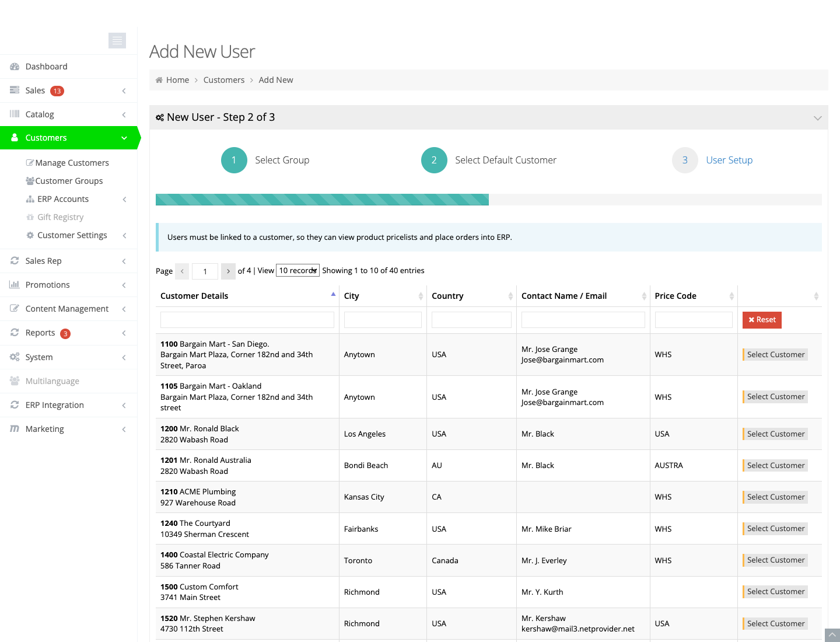The height and width of the screenshot is (642, 840).
Task: Click the page number input field
Action: click(x=205, y=271)
